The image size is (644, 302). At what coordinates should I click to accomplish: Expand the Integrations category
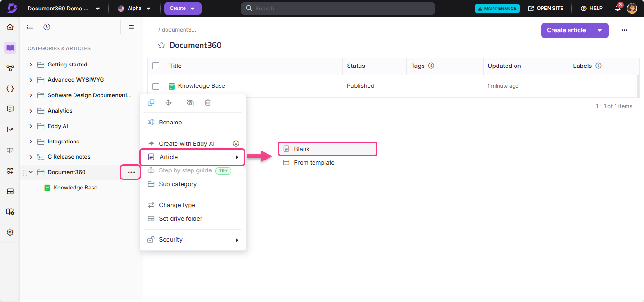pos(30,141)
